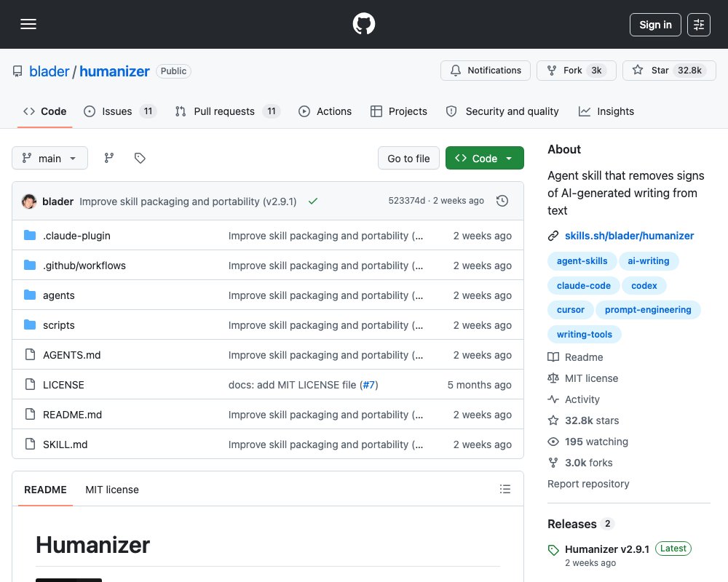This screenshot has width=728, height=582.
Task: Click Report repository link
Action: click(588, 484)
